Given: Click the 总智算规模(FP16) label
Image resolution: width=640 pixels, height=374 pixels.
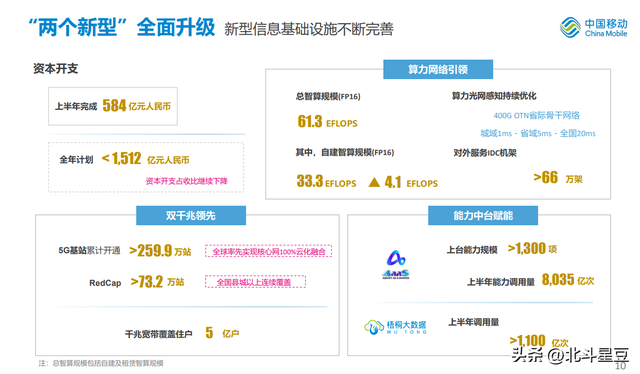Looking at the screenshot, I should (328, 96).
